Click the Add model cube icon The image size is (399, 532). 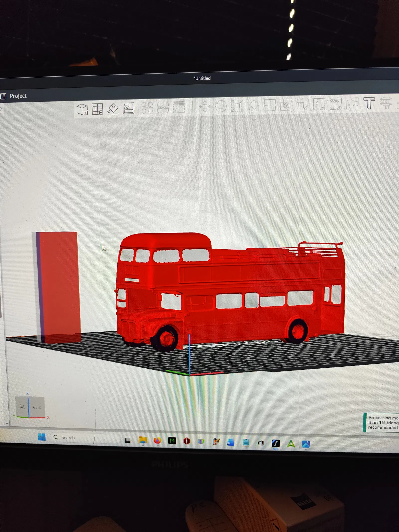pos(82,109)
